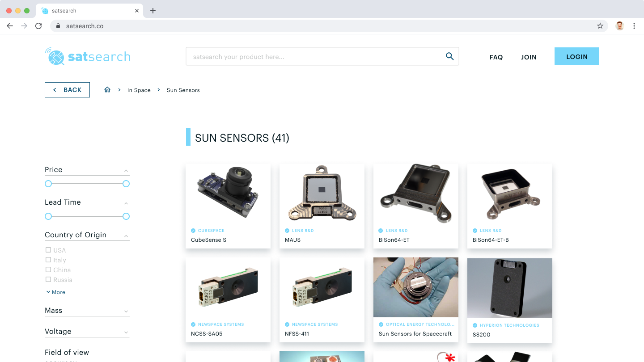The width and height of the screenshot is (644, 362).
Task: Open the BiSon64-ET-B sensor image
Action: (510, 193)
